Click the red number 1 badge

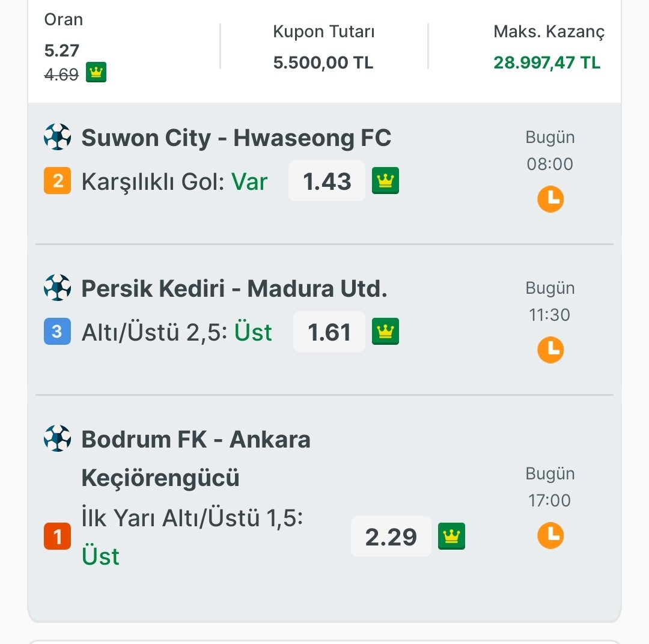(x=57, y=536)
